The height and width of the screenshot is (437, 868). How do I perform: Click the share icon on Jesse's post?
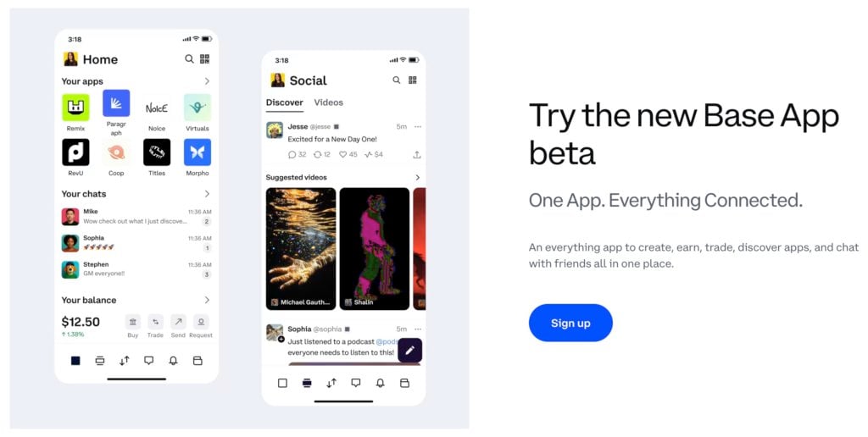pos(417,155)
